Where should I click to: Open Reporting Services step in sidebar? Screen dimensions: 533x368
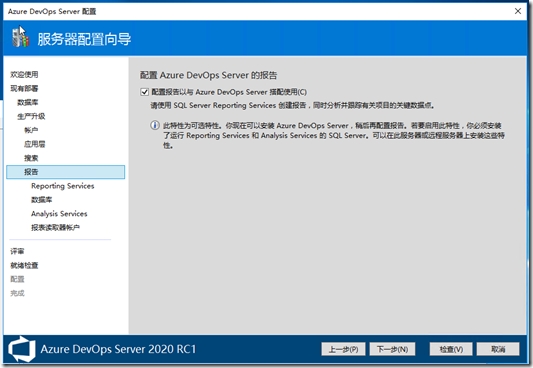point(63,186)
